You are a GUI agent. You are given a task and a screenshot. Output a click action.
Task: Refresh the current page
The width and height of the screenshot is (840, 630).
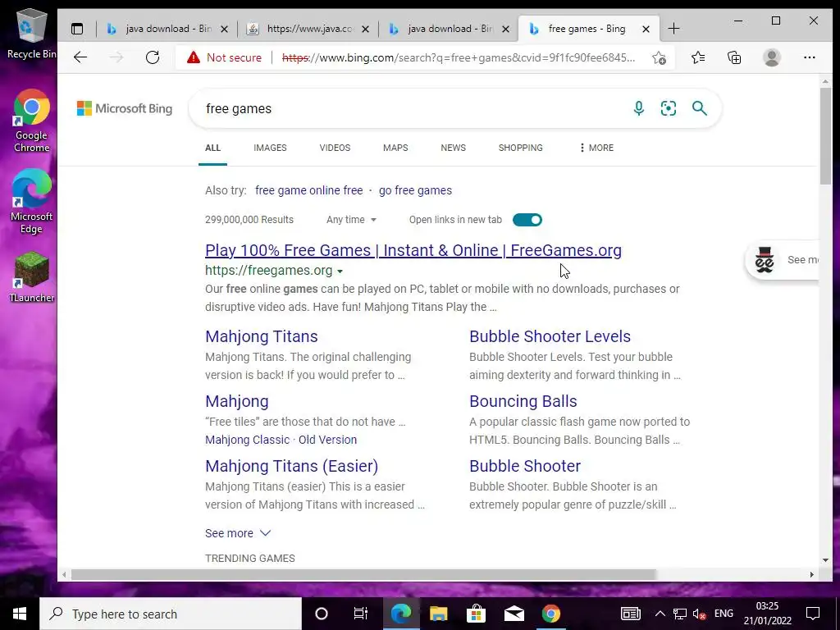pos(153,57)
